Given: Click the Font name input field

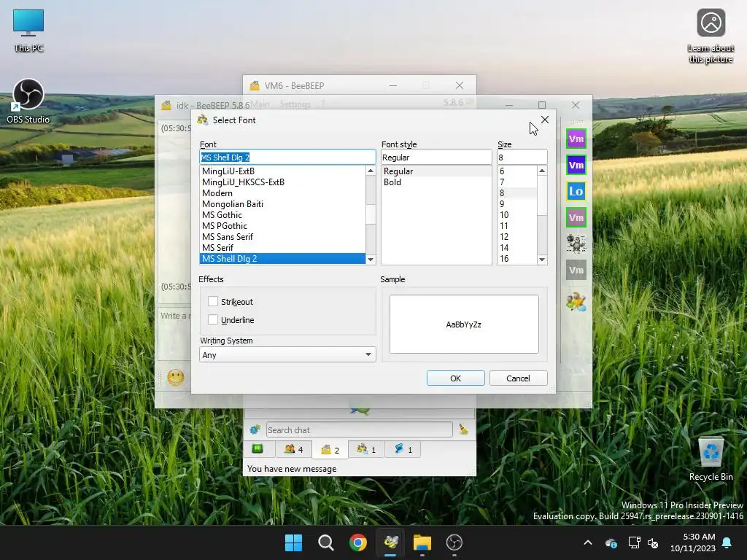Looking at the screenshot, I should pos(287,157).
